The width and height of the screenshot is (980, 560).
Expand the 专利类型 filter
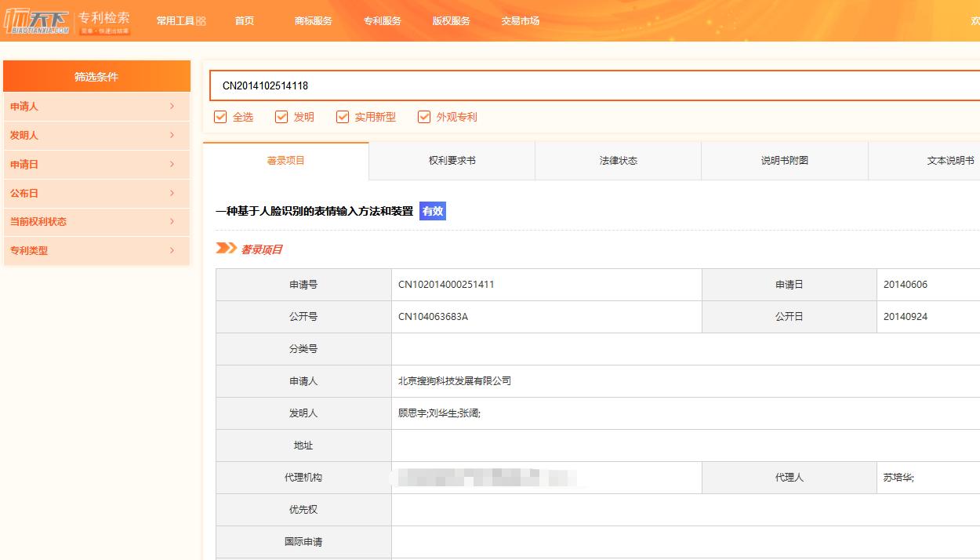[x=97, y=250]
